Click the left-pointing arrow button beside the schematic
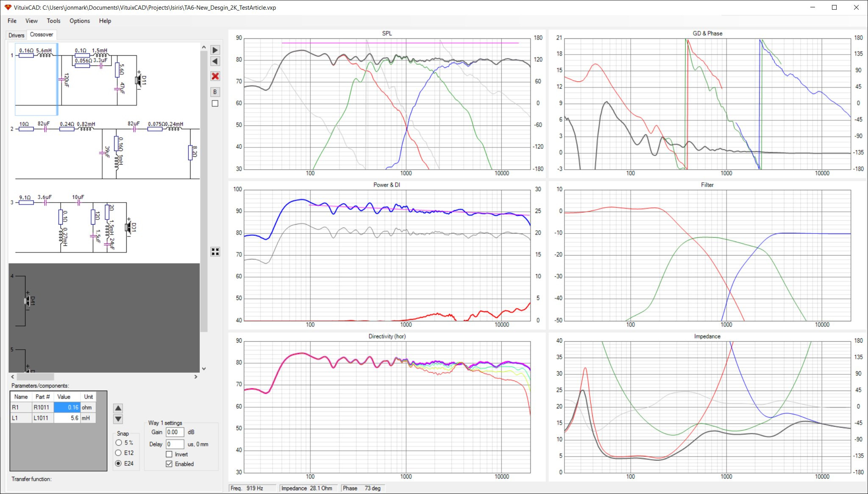This screenshot has height=494, width=868. point(215,61)
